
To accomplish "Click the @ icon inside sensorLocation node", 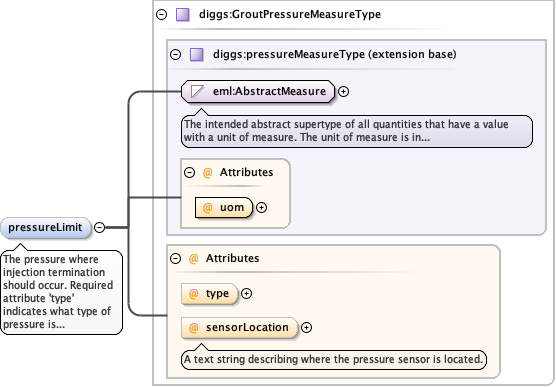I will pyautogui.click(x=193, y=327).
